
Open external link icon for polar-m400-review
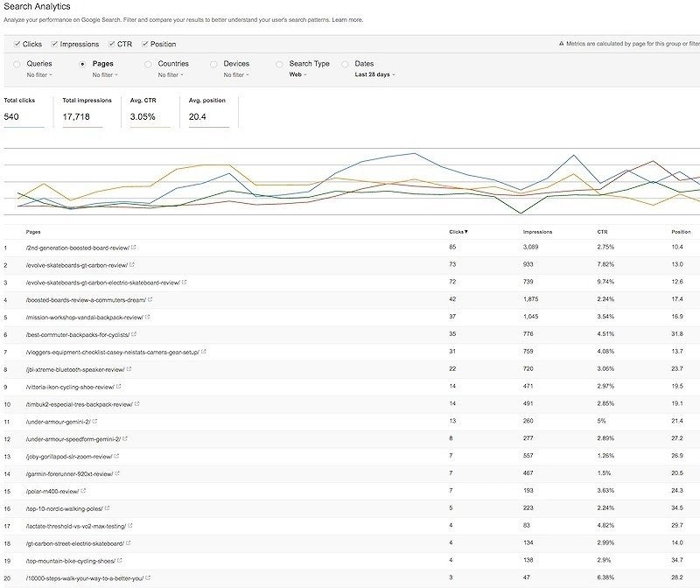[x=83, y=491]
